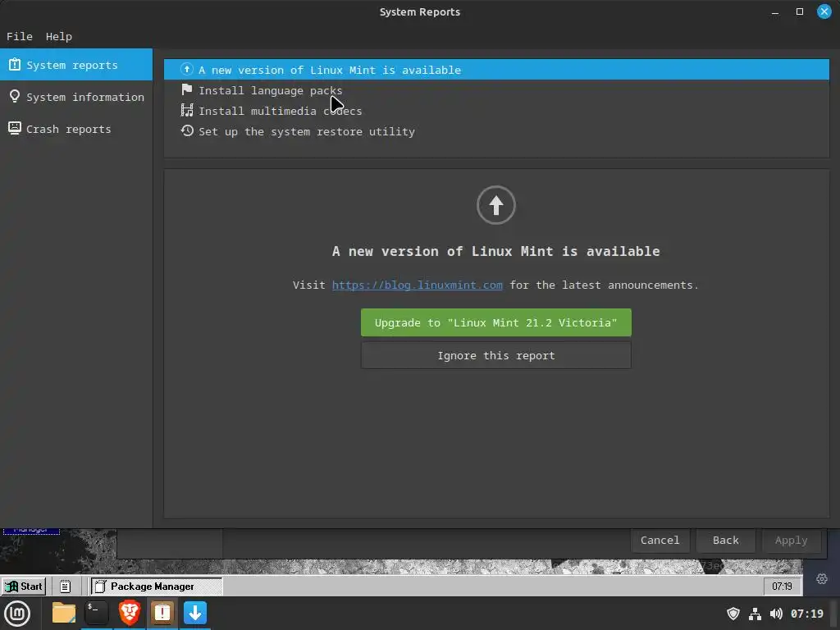840x630 pixels.
Task: Click the large upgrade arrow icon in details pane
Action: tap(496, 205)
